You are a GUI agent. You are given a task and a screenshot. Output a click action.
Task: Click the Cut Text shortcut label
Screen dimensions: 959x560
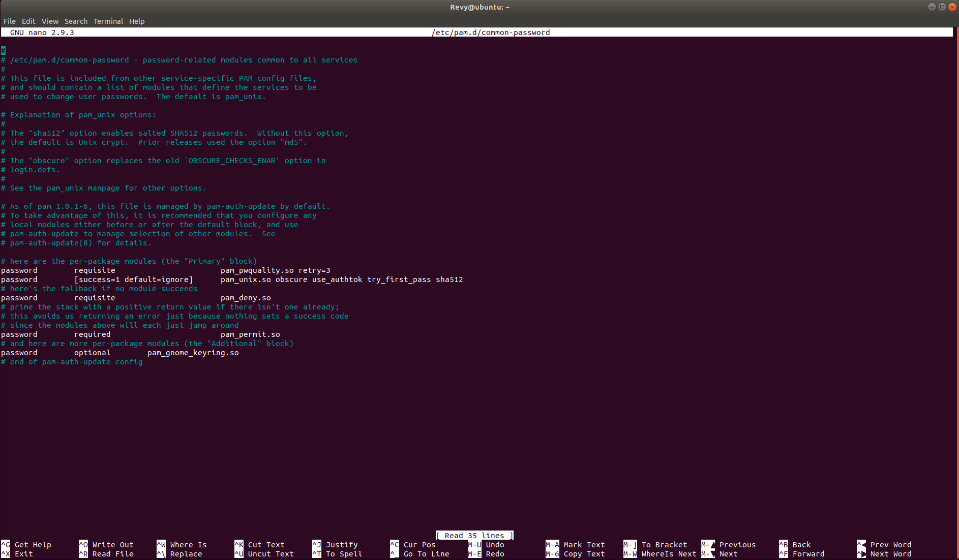[x=266, y=545]
